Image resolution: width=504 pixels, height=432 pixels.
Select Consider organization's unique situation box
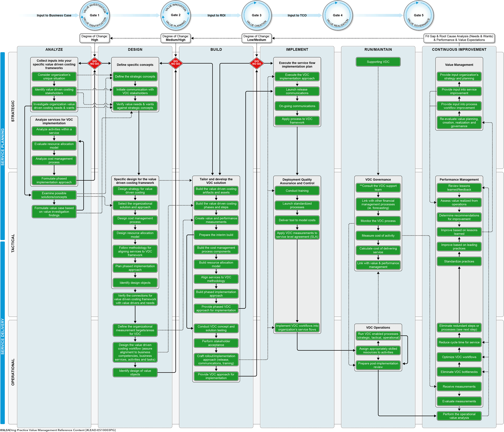[54, 77]
